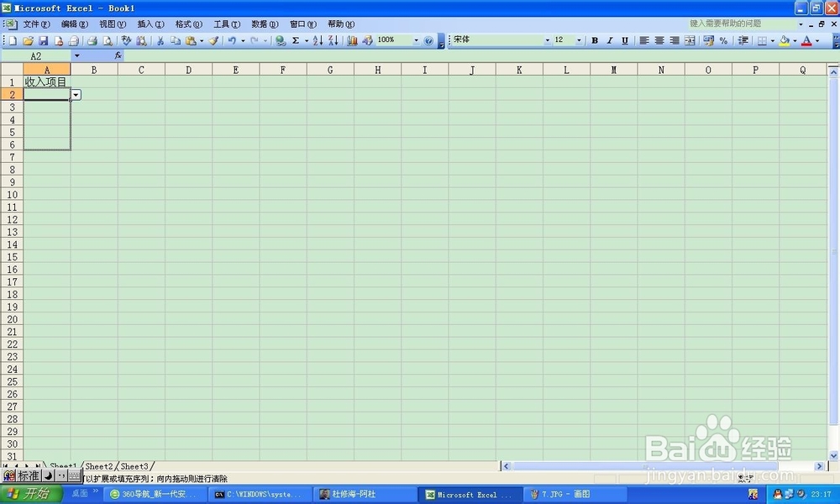
Task: Click the Print icon
Action: pos(92,40)
